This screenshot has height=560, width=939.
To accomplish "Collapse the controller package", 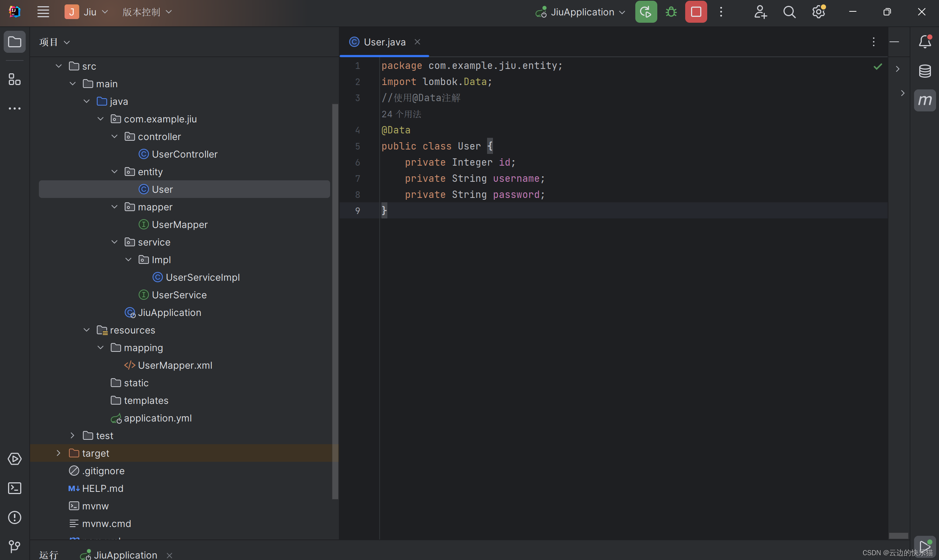I will point(114,136).
